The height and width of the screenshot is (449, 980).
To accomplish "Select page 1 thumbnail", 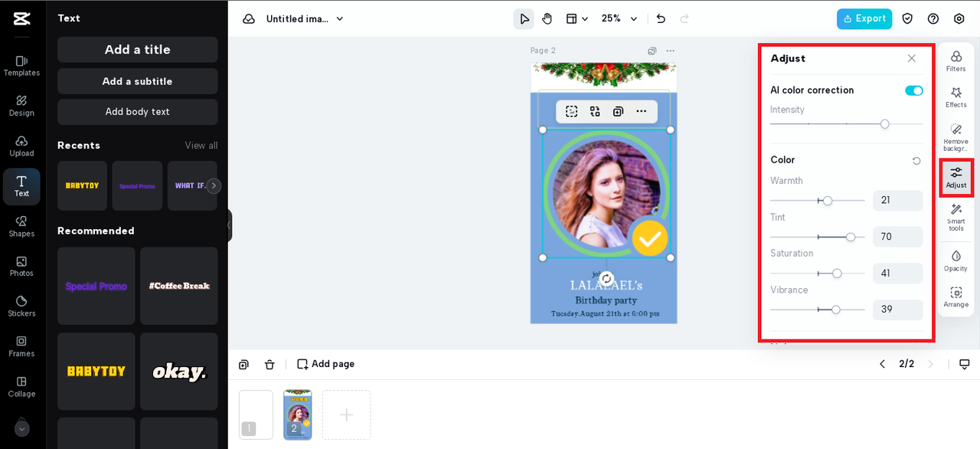I will click(256, 415).
